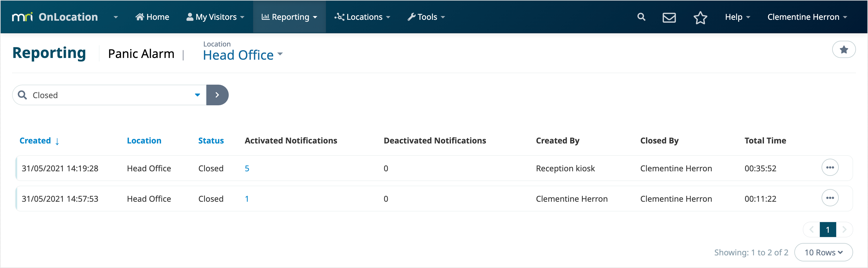Click the Total Time column header
This screenshot has height=268, width=868.
[765, 141]
